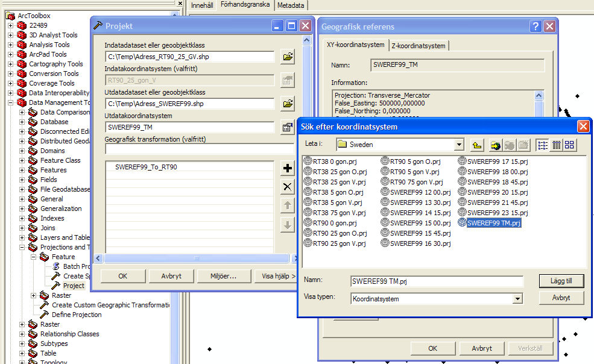Close the ArcToolbox panel
This screenshot has height=364, width=594.
click(180, 3)
